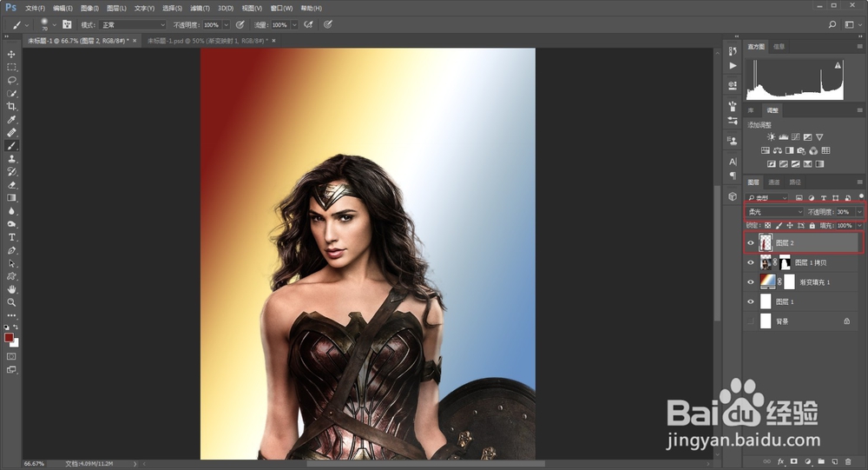Select the Healing Brush tool
This screenshot has height=470, width=868.
pyautogui.click(x=11, y=132)
